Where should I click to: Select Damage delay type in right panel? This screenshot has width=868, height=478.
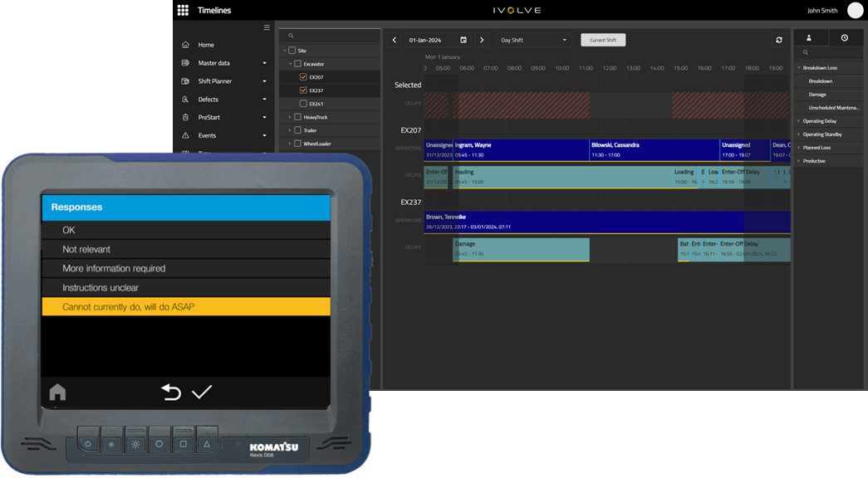pyautogui.click(x=817, y=95)
